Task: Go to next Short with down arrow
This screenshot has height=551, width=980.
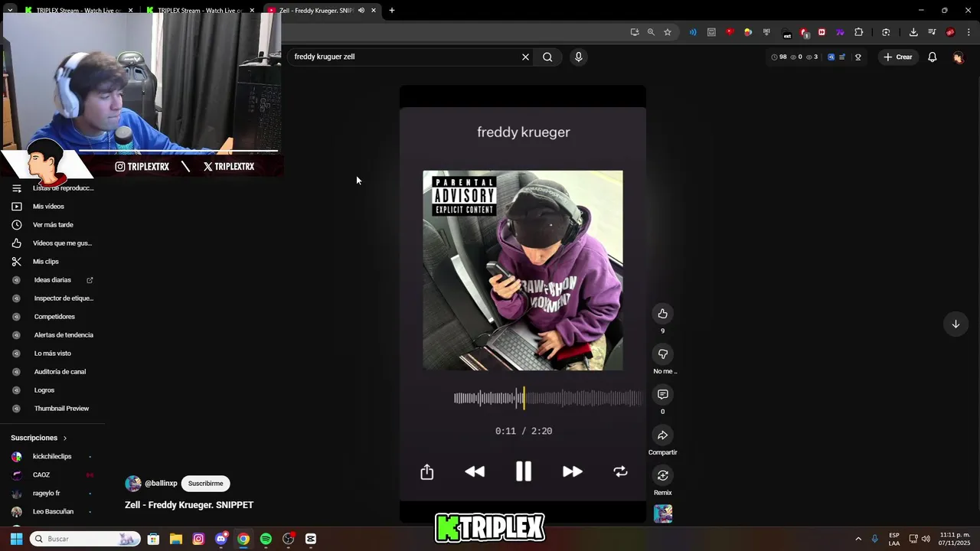Action: [955, 324]
